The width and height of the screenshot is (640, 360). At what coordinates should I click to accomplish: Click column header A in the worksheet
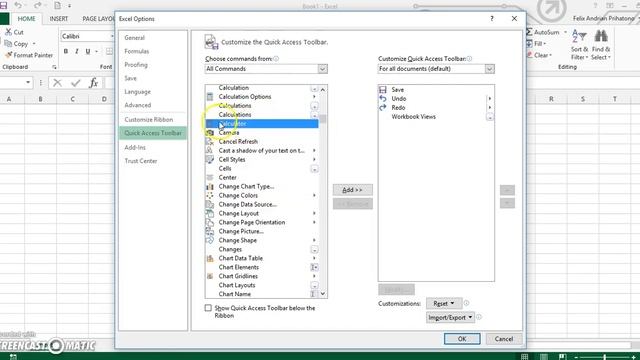[x=9, y=99]
